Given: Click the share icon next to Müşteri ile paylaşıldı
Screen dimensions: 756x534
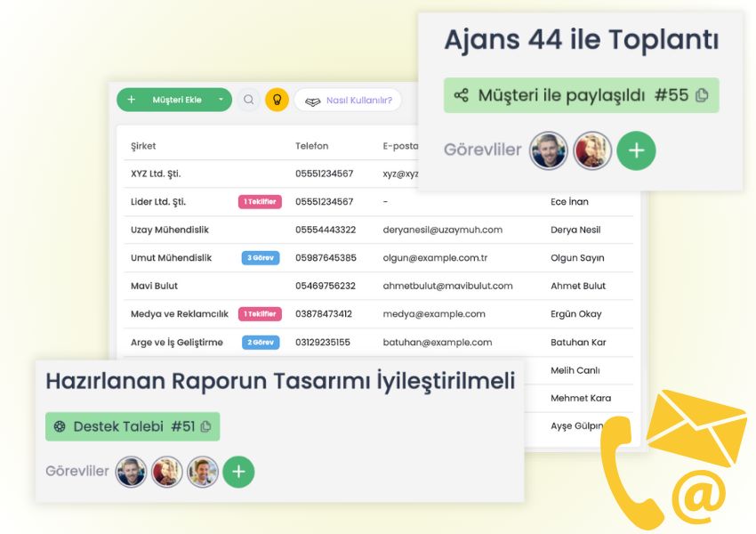Looking at the screenshot, I should click(460, 94).
